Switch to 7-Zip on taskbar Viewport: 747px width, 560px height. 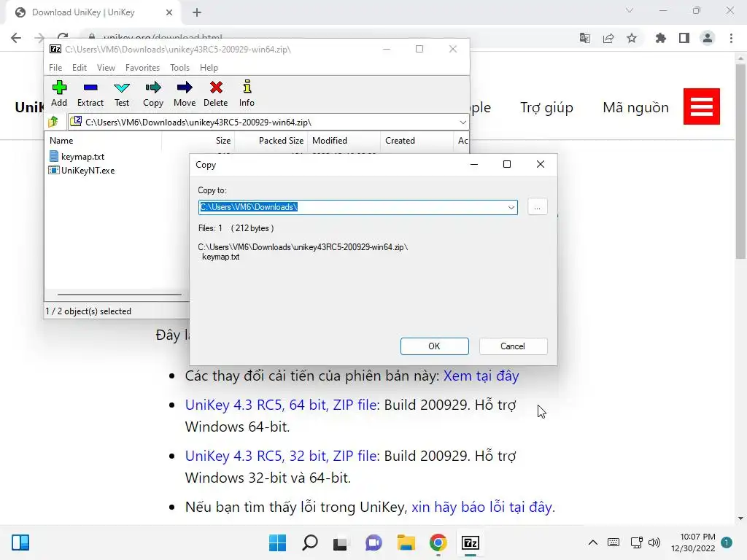(x=471, y=542)
